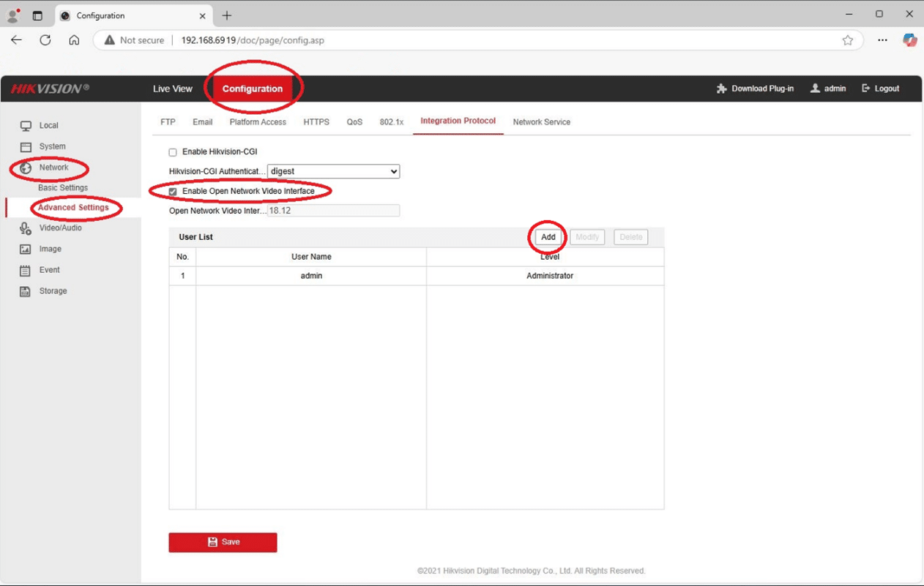Click the Modify user button
The width and height of the screenshot is (924, 586).
pos(587,237)
